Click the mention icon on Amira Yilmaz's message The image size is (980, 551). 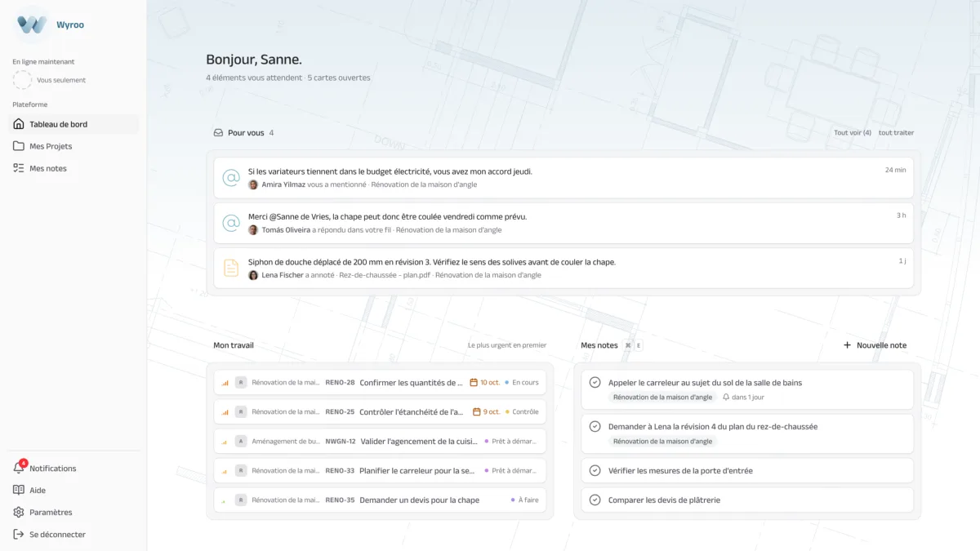(231, 178)
